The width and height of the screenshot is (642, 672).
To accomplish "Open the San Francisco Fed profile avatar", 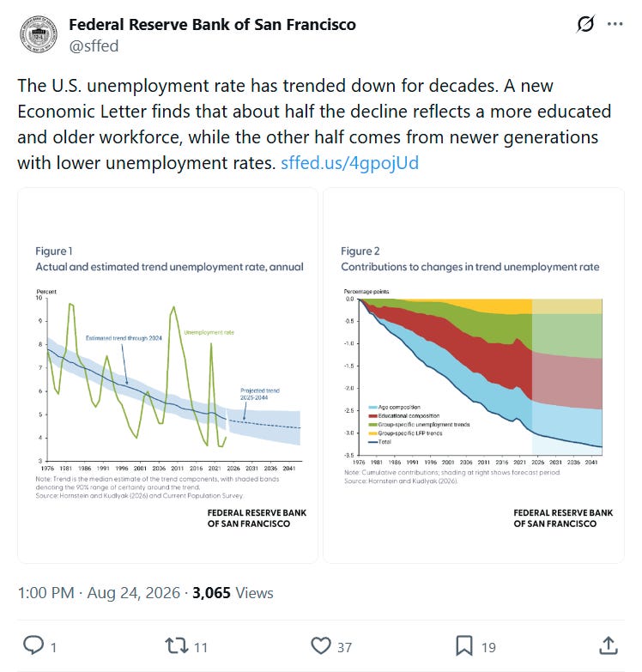I will pyautogui.click(x=39, y=34).
